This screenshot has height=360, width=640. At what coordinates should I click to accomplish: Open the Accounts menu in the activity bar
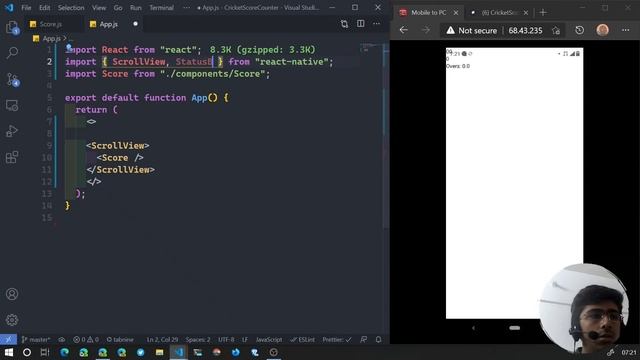click(x=12, y=294)
